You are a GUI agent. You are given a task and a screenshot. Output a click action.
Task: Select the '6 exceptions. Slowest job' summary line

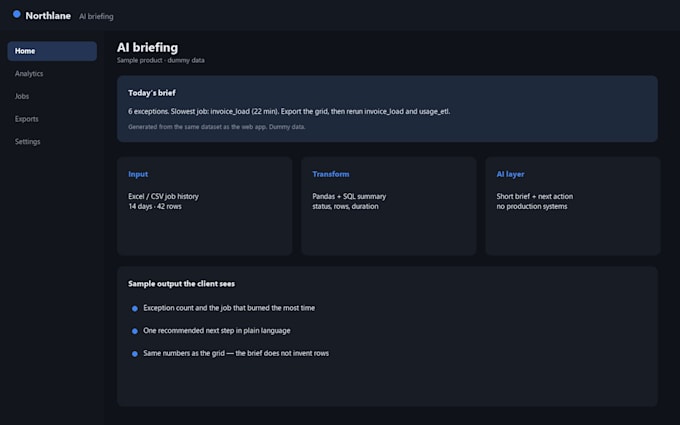click(289, 111)
